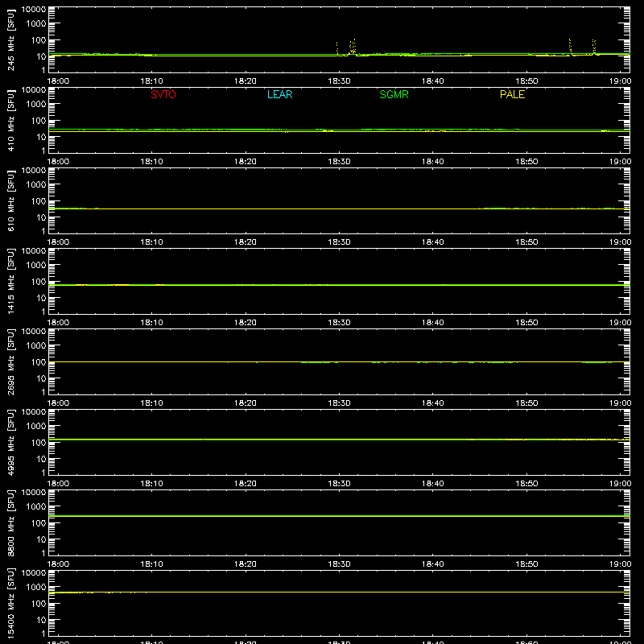Click the 410 MHz [SFU] axis title
This screenshot has height=644, width=644.
click(x=10, y=120)
